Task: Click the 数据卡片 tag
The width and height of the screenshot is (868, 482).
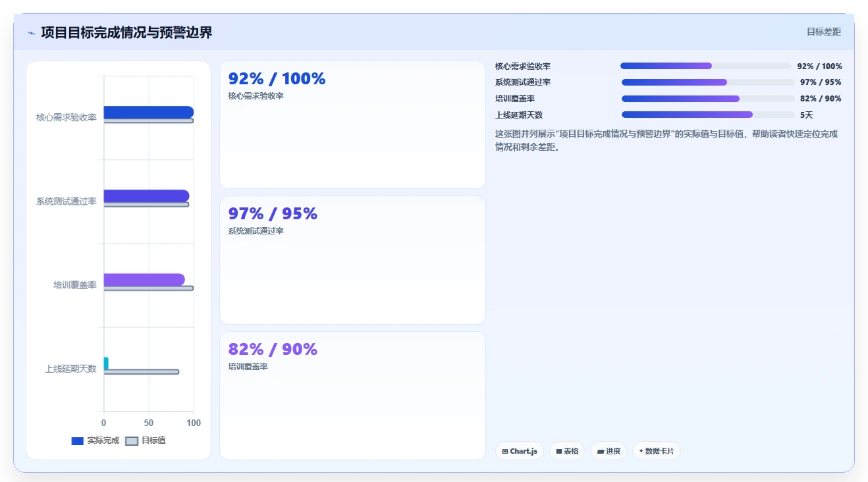Action: coord(657,451)
